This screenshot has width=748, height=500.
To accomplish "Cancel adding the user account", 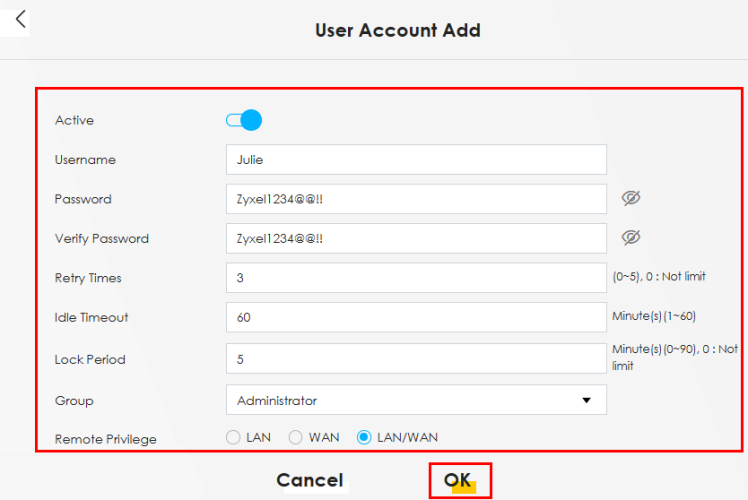I will point(310,480).
